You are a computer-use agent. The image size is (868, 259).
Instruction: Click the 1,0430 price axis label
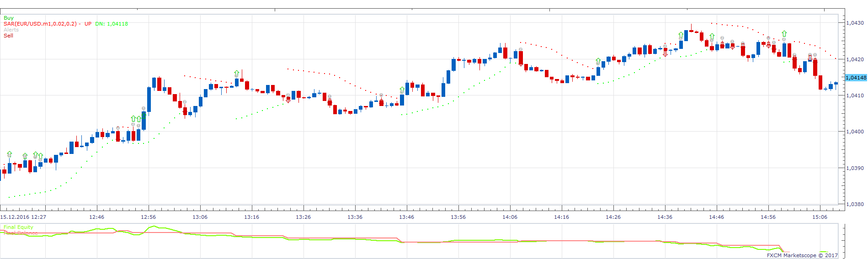point(855,23)
